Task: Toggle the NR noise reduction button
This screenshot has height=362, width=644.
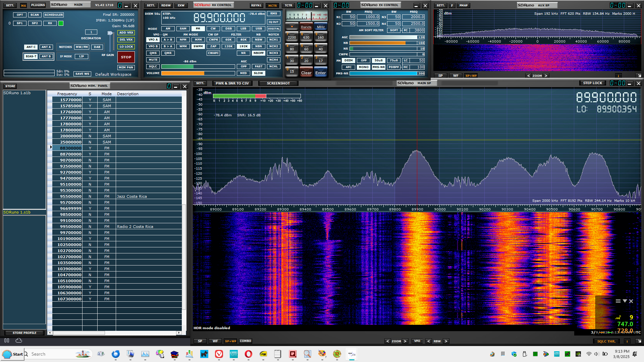Action: click(x=244, y=53)
